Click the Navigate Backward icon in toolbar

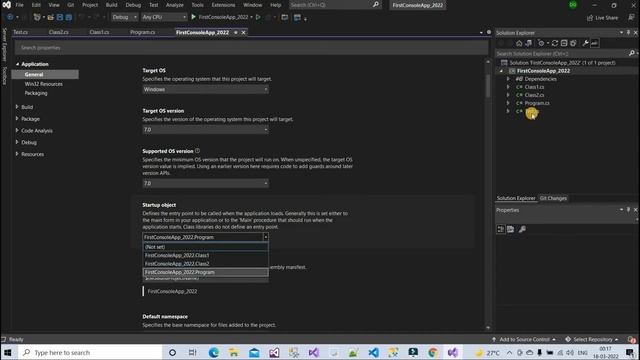[x=10, y=17]
